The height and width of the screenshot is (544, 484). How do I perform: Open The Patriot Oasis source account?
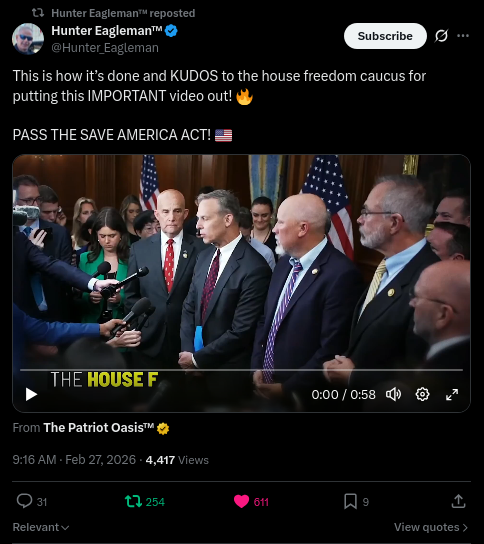click(106, 428)
